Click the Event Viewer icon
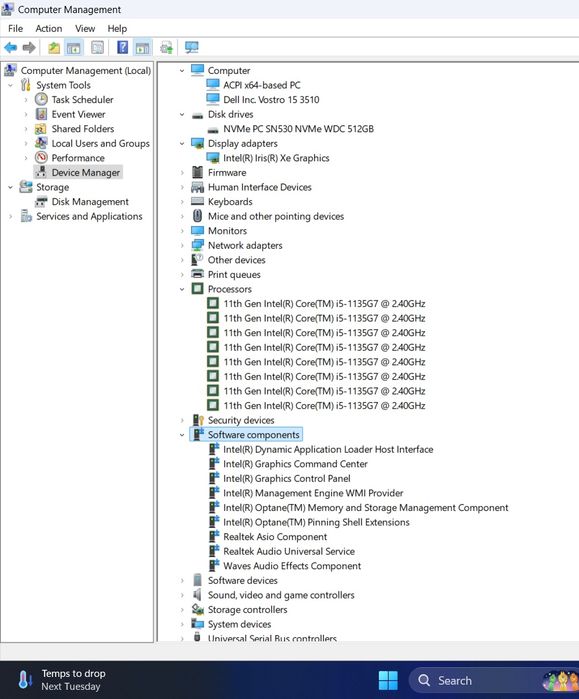579x699 pixels. point(41,114)
